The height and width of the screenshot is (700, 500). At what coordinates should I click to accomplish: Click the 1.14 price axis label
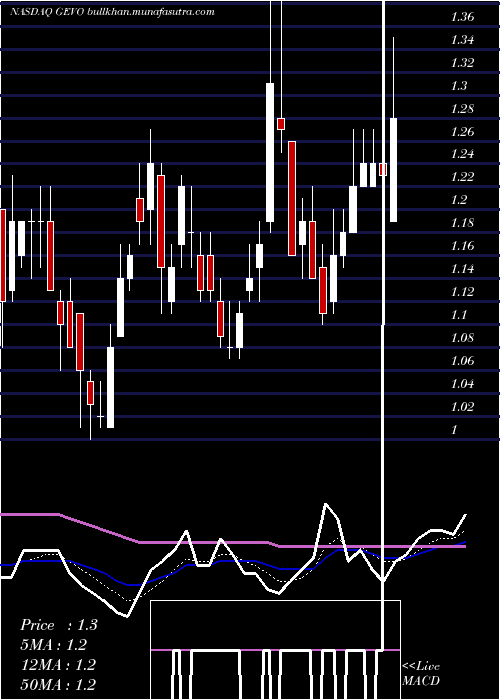click(x=462, y=269)
